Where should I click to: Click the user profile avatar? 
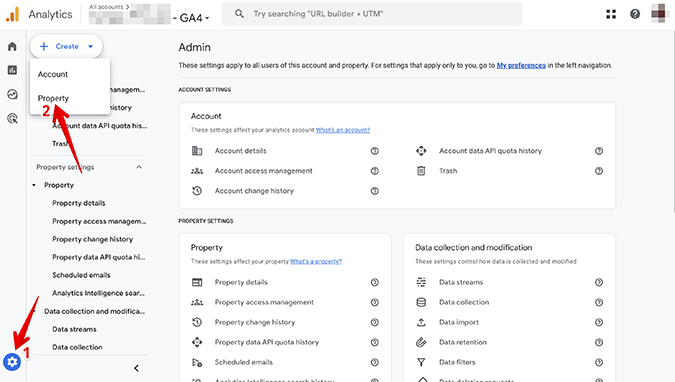point(659,14)
